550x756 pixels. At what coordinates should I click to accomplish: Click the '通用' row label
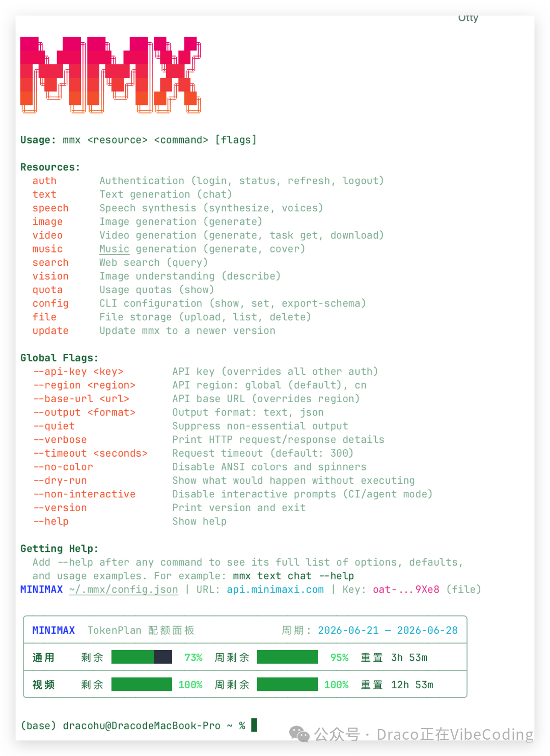coord(43,657)
